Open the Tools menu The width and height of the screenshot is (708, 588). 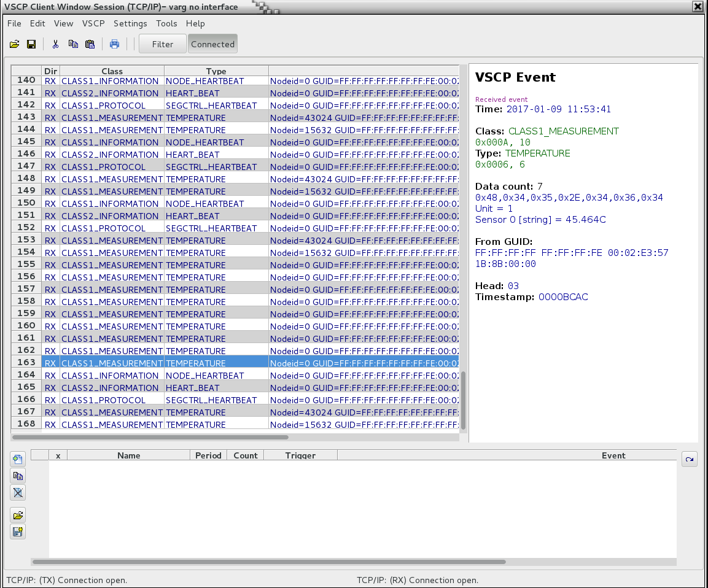coord(166,23)
